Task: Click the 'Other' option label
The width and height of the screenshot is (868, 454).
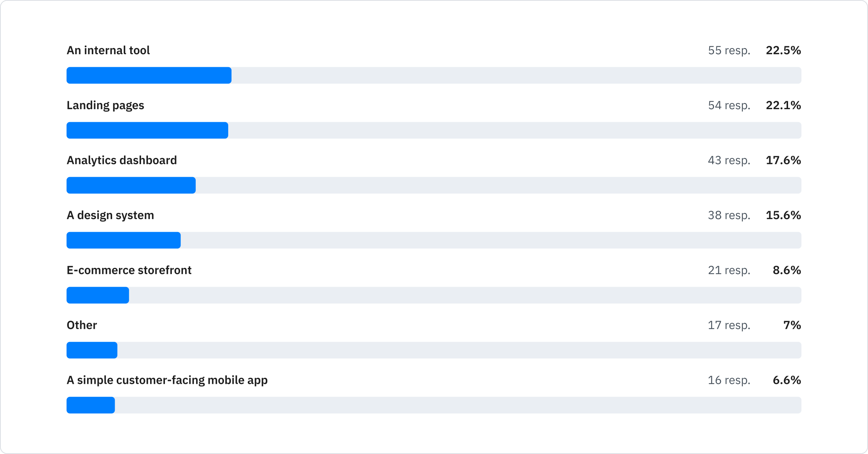Action: tap(82, 325)
